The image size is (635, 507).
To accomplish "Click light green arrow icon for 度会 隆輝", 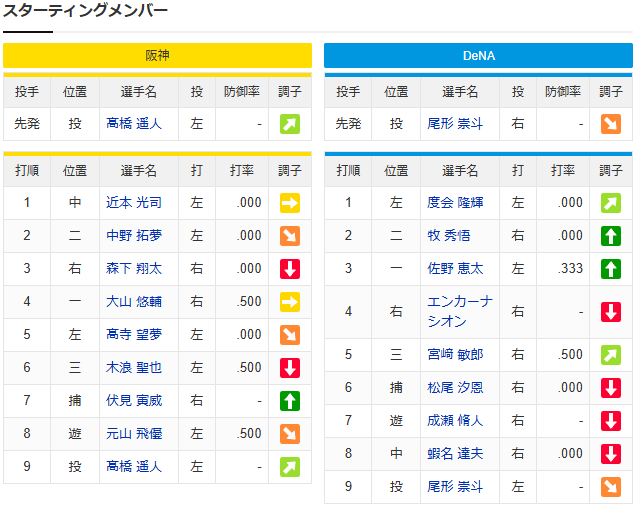I will (611, 203).
